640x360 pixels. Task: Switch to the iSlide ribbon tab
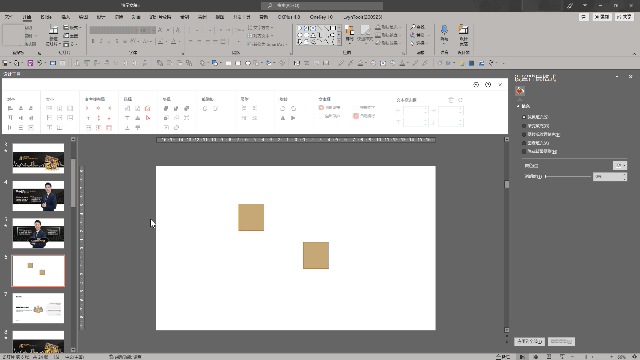(46, 17)
